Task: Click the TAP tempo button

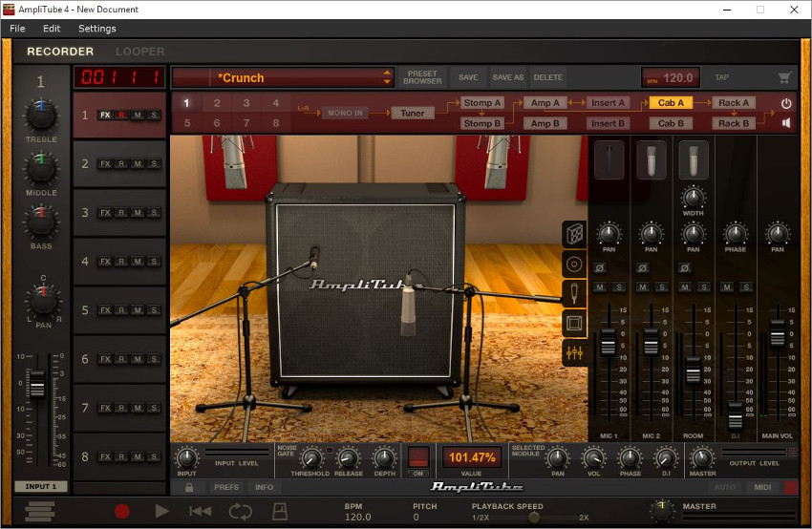Action: pyautogui.click(x=722, y=77)
